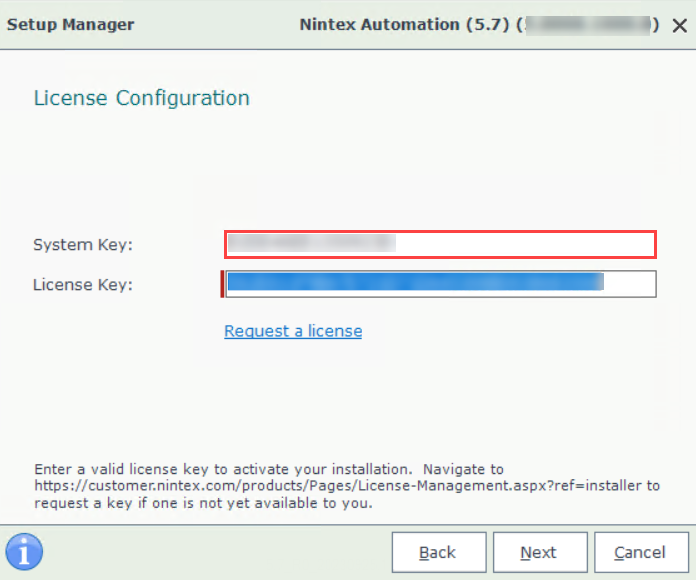
Task: Click the 'Enter a valid license key' instruction
Action: (x=222, y=468)
